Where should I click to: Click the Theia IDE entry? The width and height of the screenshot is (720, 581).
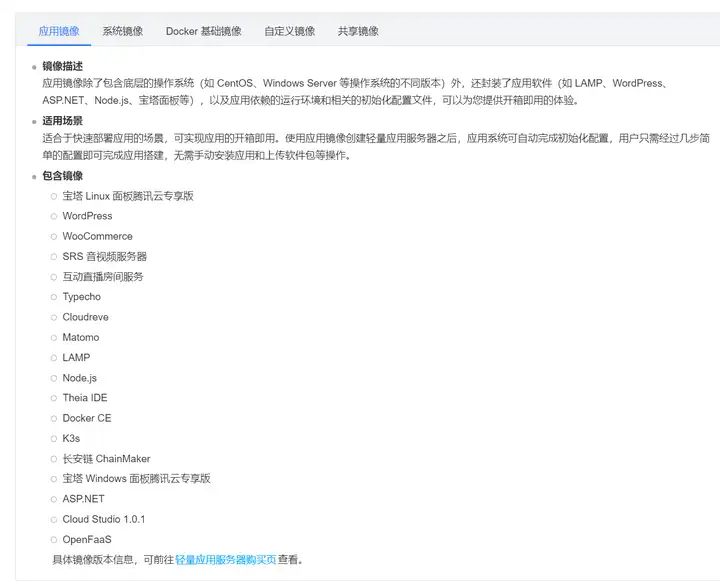point(85,398)
